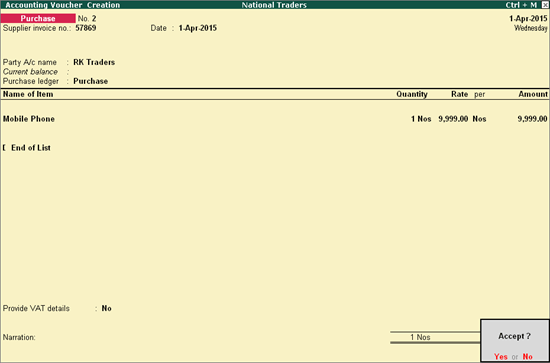Select the Purchase voucher type label

[38, 18]
